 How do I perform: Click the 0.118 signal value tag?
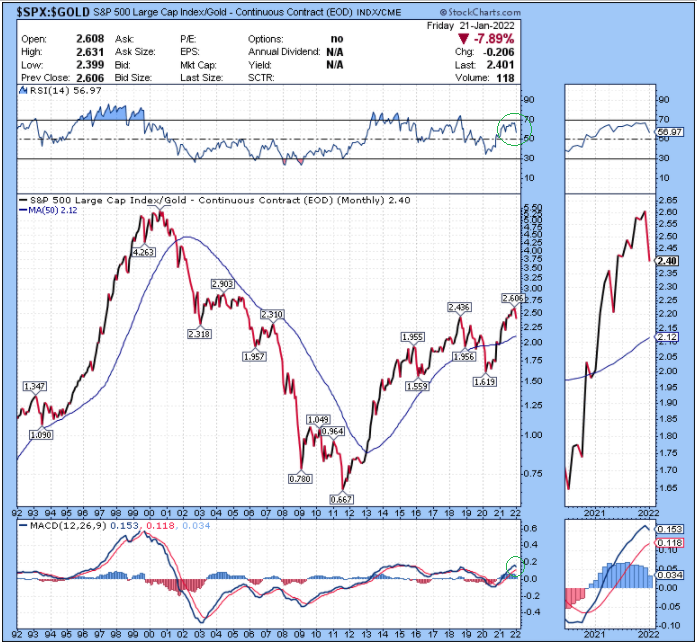[669, 543]
